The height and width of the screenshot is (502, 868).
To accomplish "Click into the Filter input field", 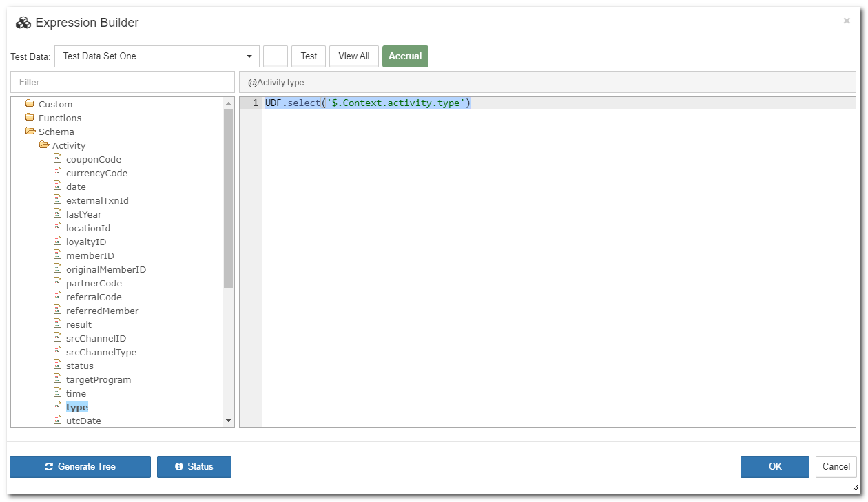I will coord(123,82).
